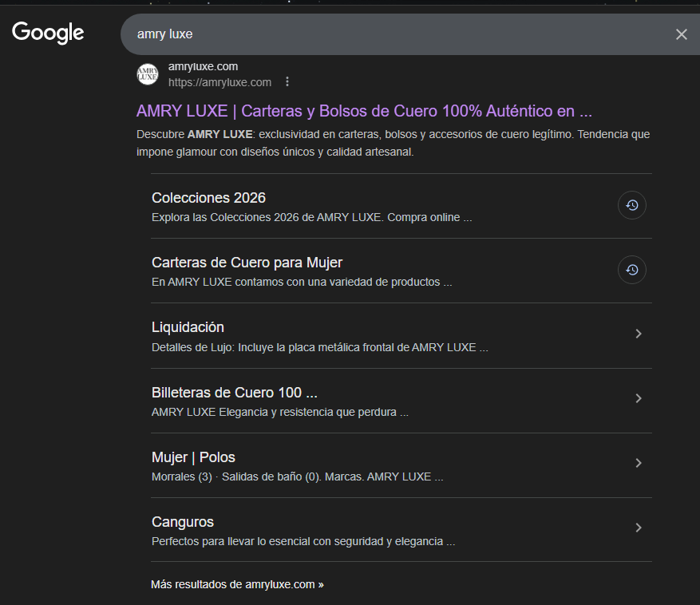Viewport: 700px width, 605px height.
Task: Open the Canguros sitelink
Action: tap(182, 521)
